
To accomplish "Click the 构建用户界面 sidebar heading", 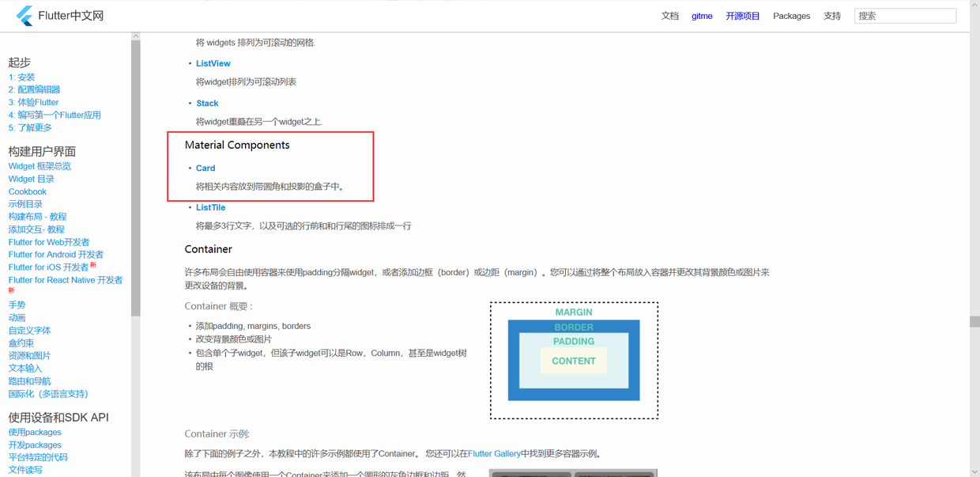I will 42,151.
